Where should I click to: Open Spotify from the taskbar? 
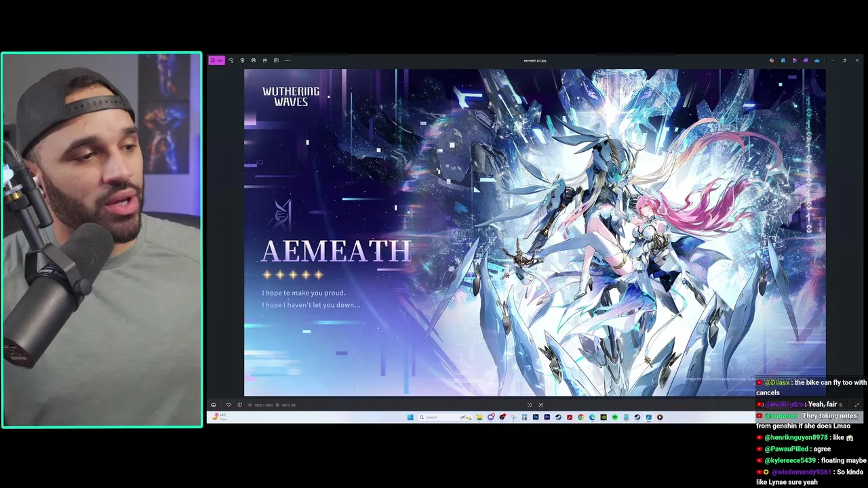click(615, 417)
